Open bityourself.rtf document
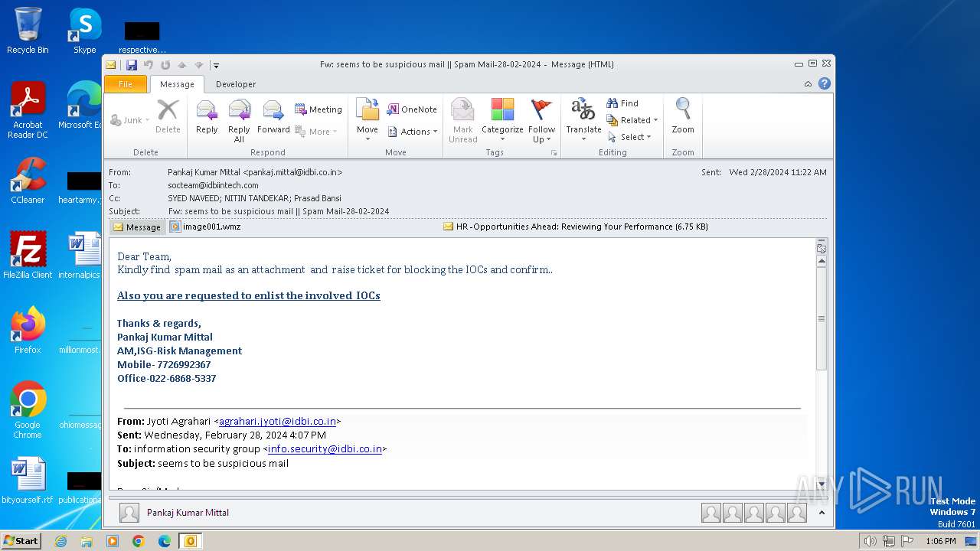Image resolution: width=980 pixels, height=551 pixels. [28, 481]
